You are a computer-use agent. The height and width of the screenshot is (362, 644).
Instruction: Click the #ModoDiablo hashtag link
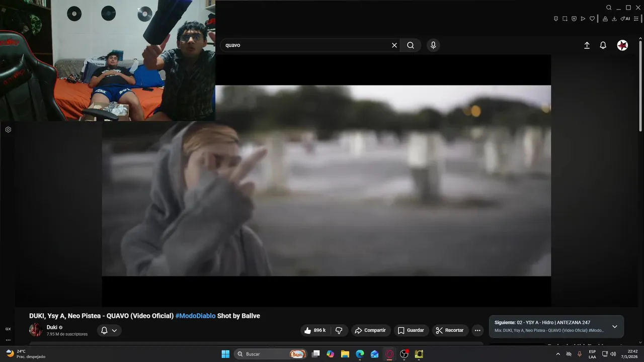coord(195,316)
